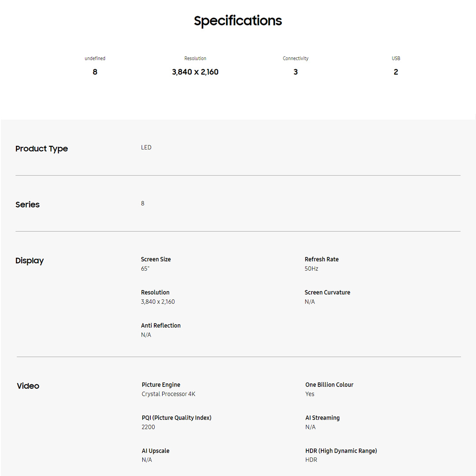Click the Anti Reflection spec label
The image size is (476, 476).
[160, 325]
